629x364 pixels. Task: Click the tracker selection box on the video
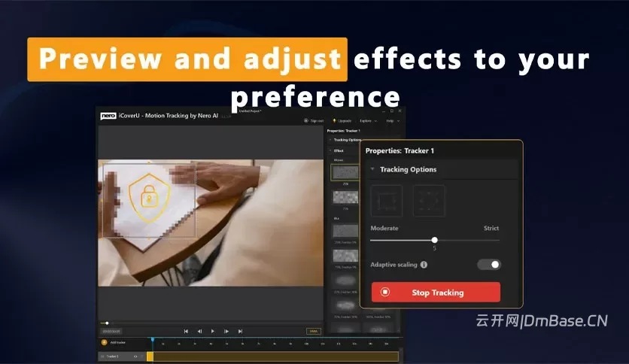[x=149, y=201]
